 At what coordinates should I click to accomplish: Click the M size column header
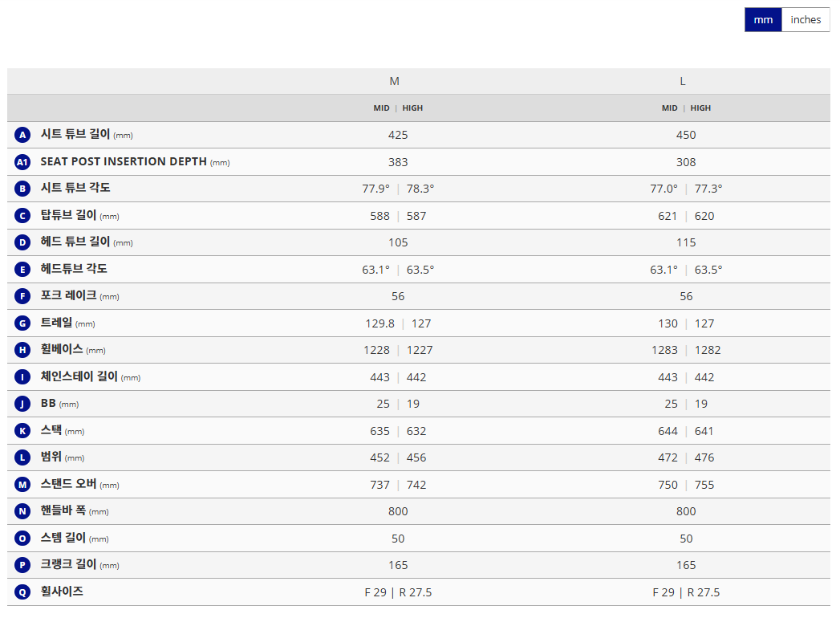pos(395,81)
